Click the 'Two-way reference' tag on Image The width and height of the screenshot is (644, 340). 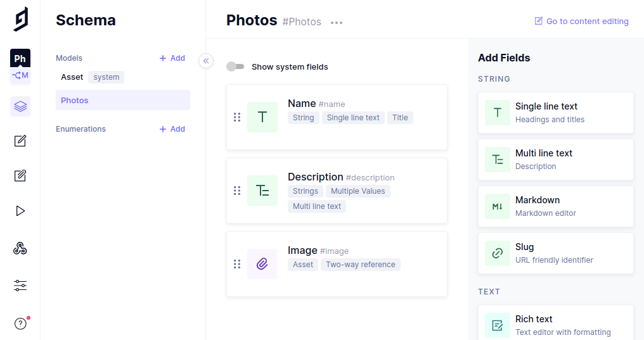(361, 265)
